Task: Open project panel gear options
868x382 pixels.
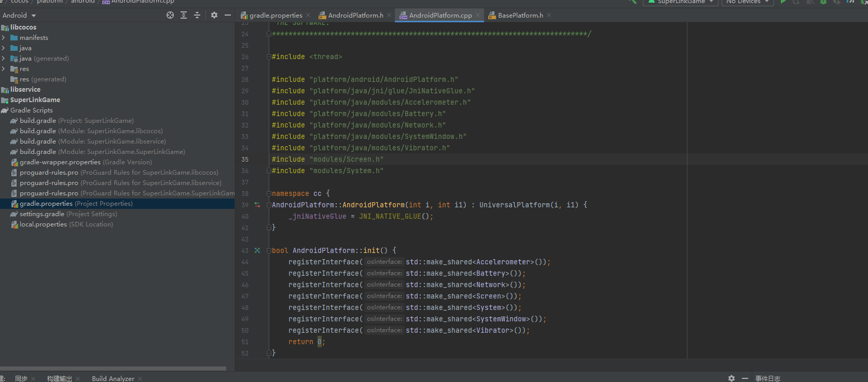Action: pyautogui.click(x=214, y=15)
